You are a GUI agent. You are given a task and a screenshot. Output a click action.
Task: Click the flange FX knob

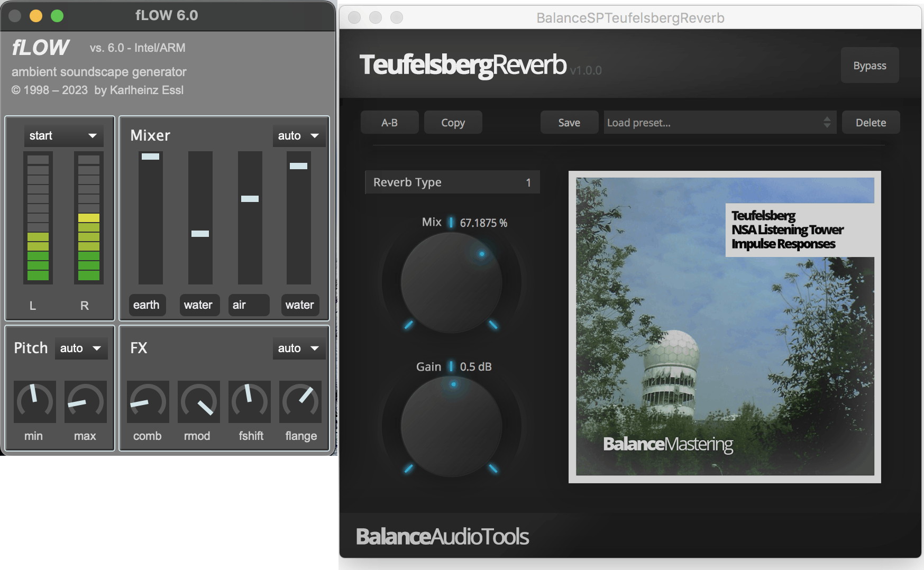pos(300,402)
